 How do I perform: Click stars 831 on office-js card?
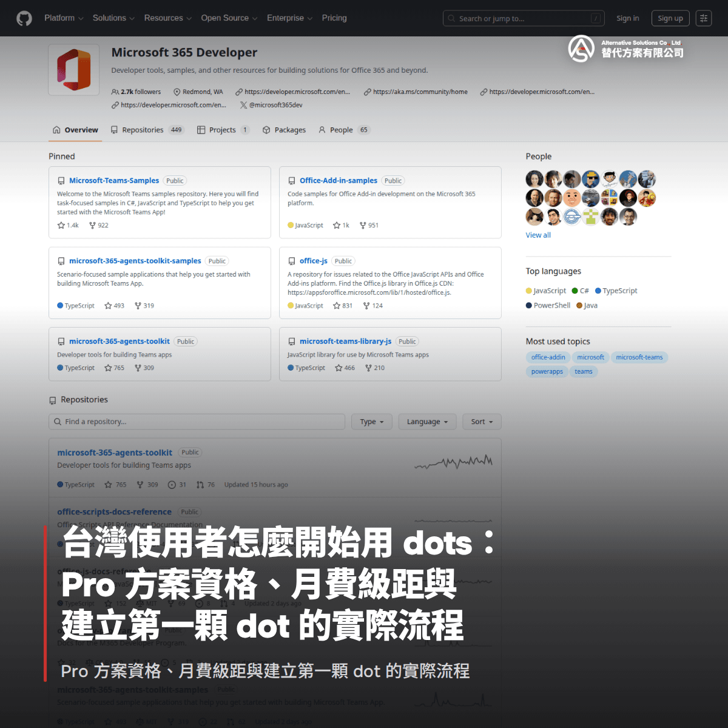click(343, 306)
